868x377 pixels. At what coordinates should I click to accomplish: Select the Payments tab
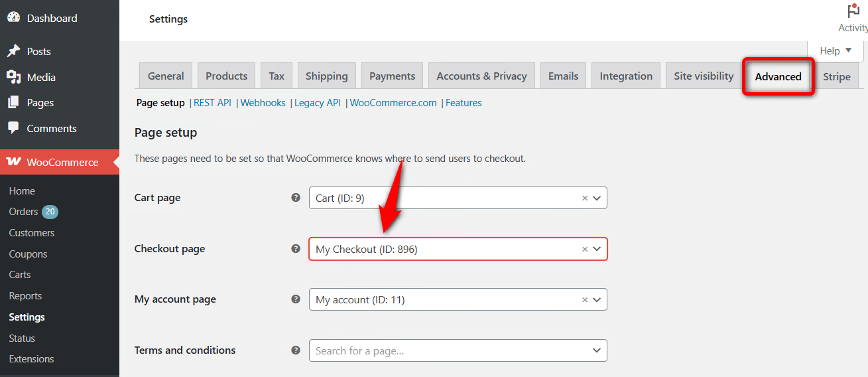coord(392,76)
